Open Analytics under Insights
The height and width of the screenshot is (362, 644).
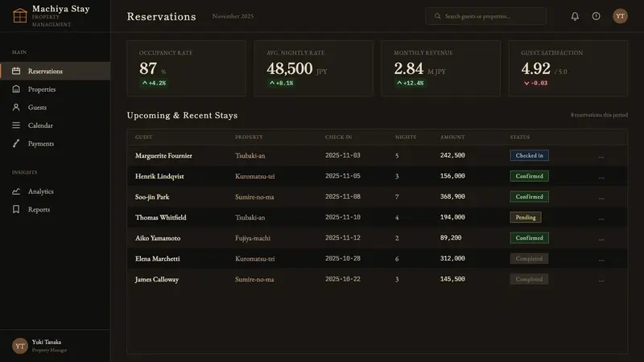[55, 191]
